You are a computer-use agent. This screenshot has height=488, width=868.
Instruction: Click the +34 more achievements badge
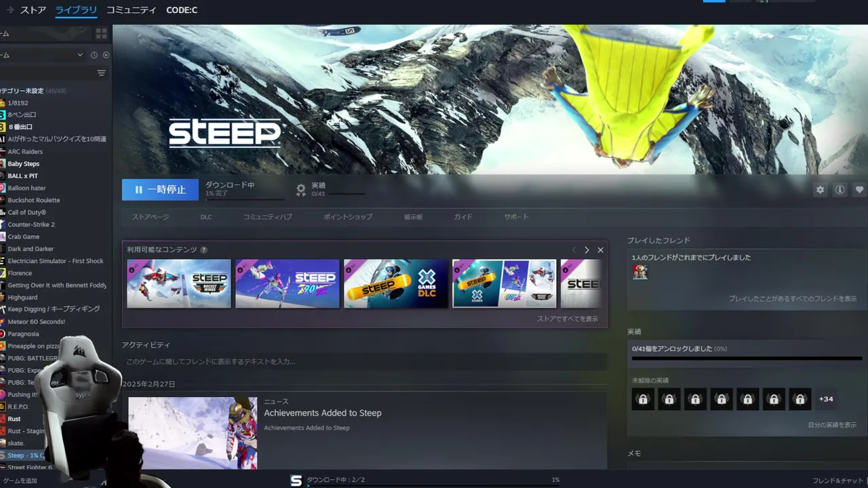click(x=826, y=399)
